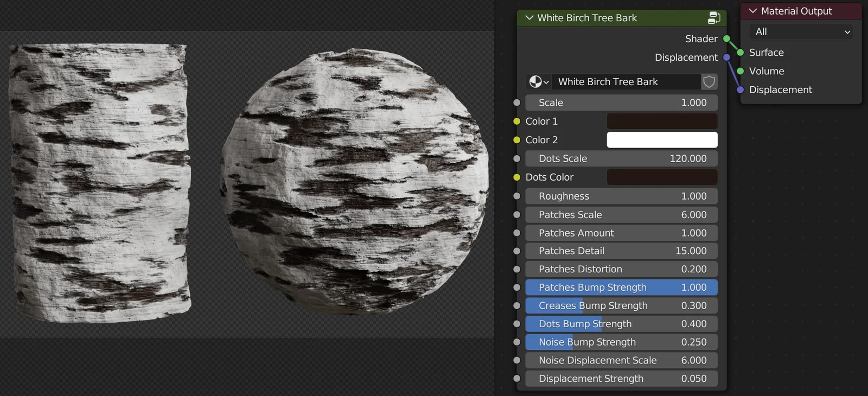Image resolution: width=868 pixels, height=396 pixels.
Task: Click the Noise Bump Strength input socket
Action: (x=516, y=342)
